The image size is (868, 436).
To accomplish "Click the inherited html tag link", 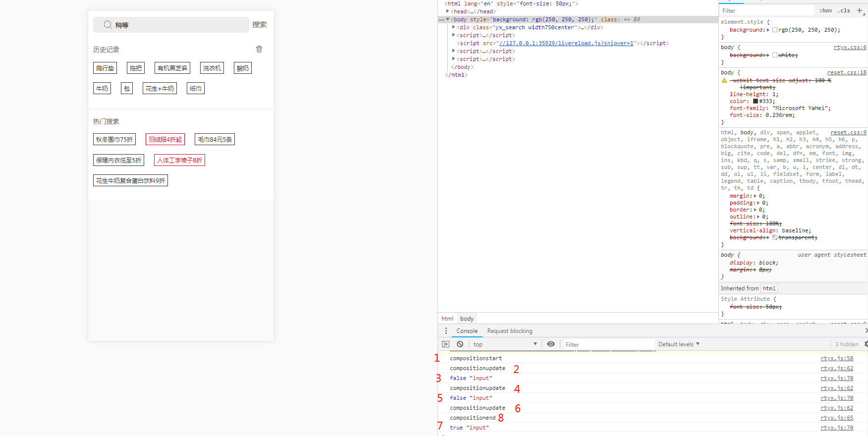I will pos(769,288).
